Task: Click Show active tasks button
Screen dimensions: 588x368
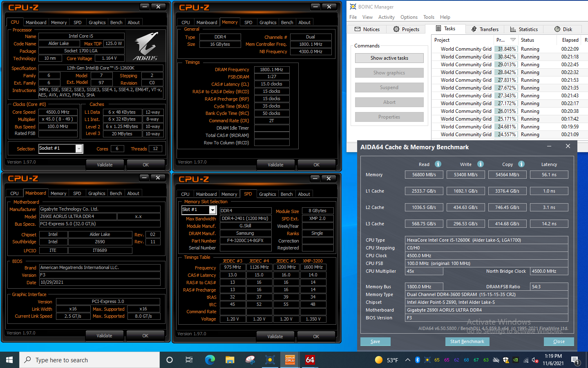Action: 389,58
